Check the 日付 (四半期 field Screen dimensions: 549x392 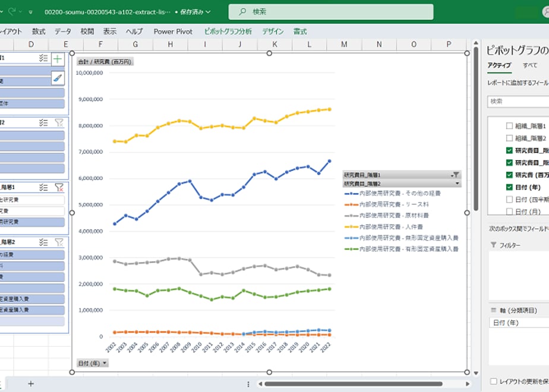(x=509, y=199)
